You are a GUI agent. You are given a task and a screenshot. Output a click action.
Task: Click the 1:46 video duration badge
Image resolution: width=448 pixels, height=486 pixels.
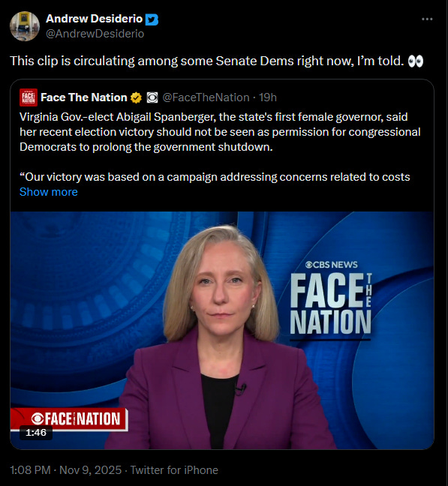[x=36, y=433]
